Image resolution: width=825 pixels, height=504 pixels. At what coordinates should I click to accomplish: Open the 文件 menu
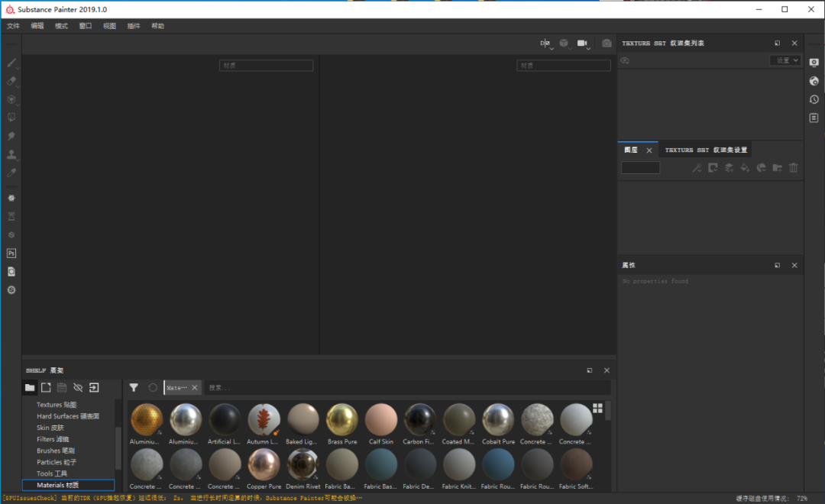coord(13,26)
